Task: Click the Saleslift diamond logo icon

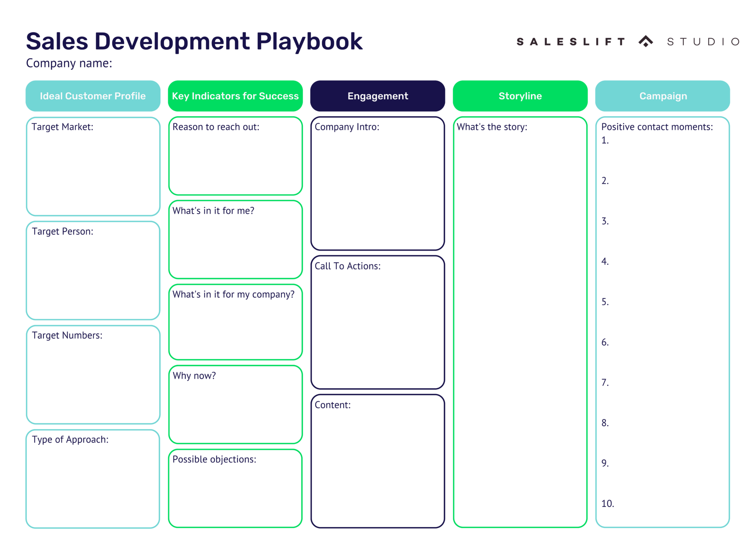Action: pos(645,41)
